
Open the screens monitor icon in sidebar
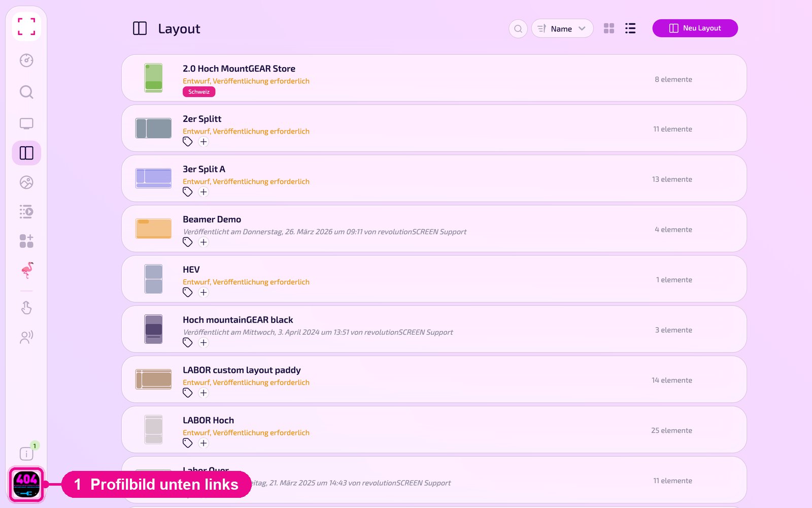click(26, 123)
